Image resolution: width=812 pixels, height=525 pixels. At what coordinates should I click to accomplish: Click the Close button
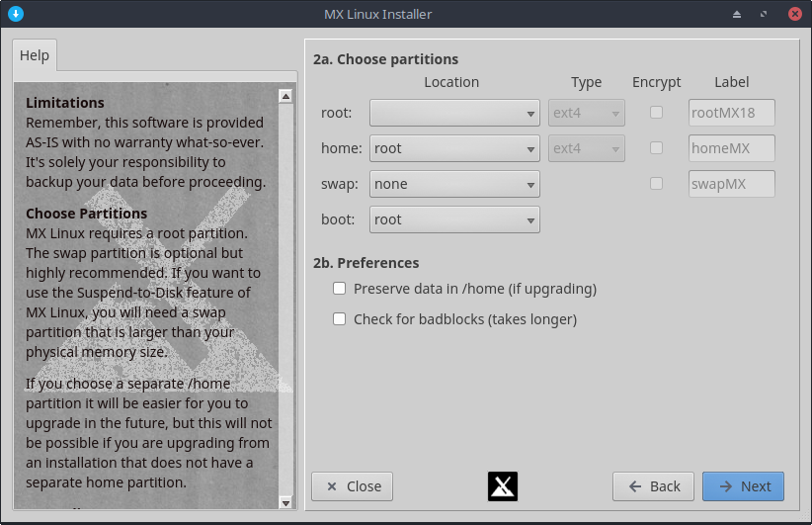352,486
